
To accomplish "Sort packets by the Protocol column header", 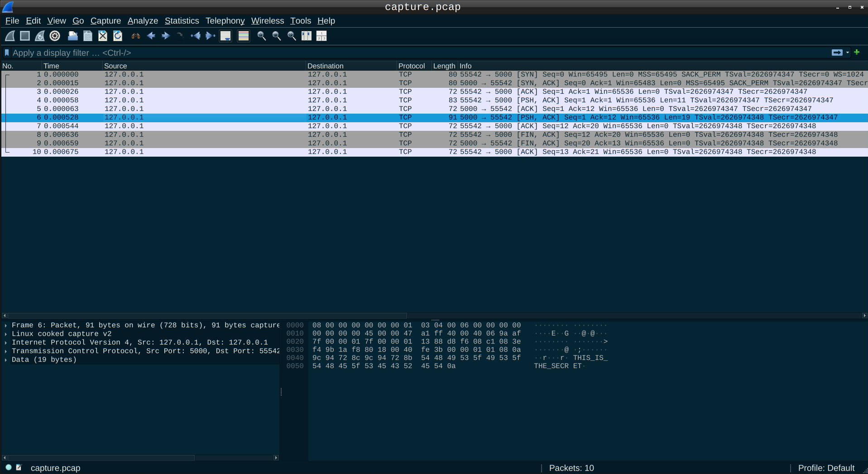I will [411, 66].
